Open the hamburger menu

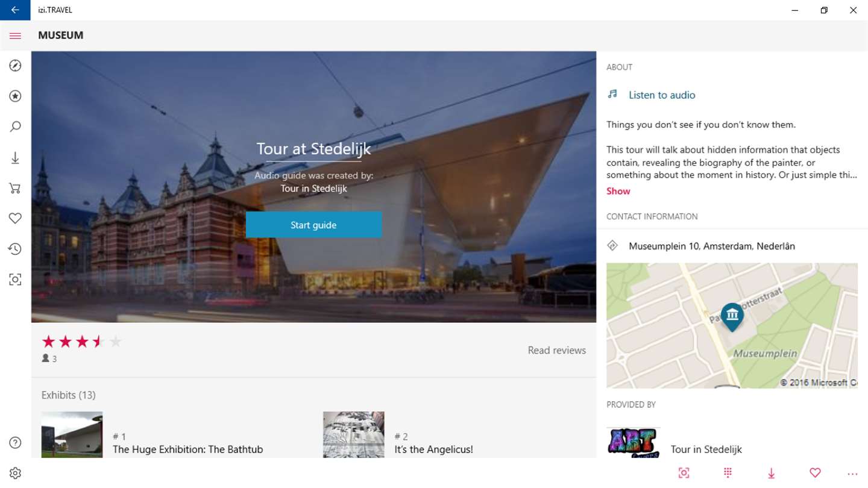[15, 36]
